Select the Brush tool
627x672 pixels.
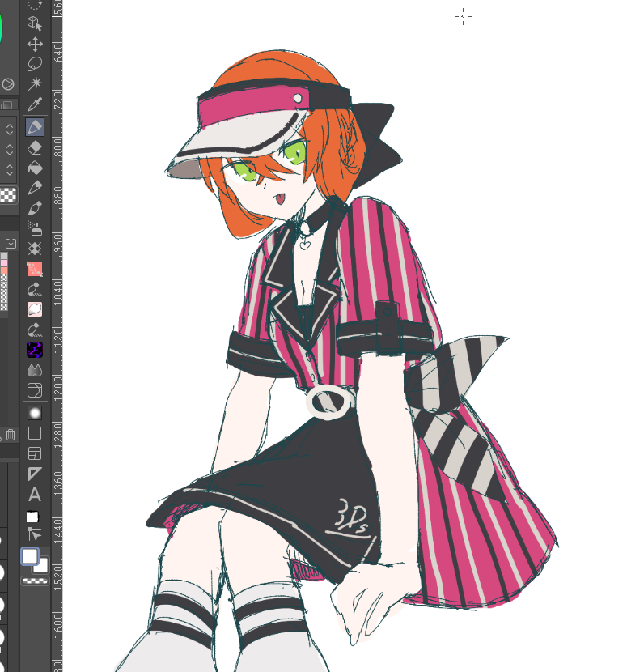35,208
